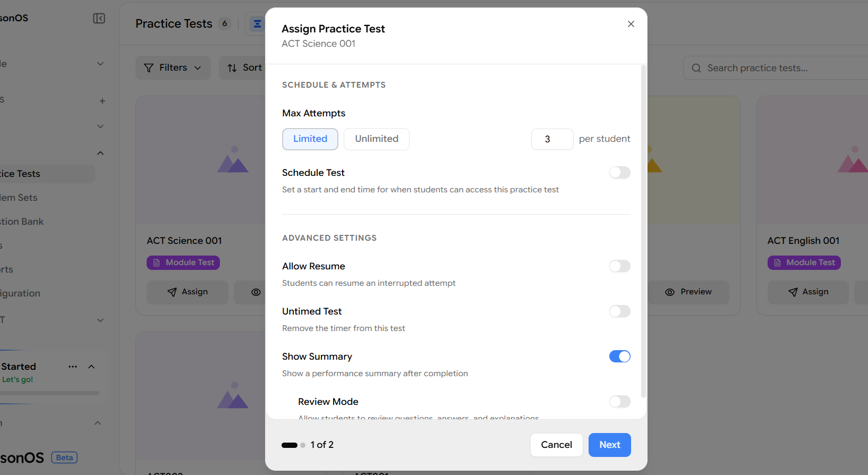Click the Next button
The image size is (868, 475).
609,445
